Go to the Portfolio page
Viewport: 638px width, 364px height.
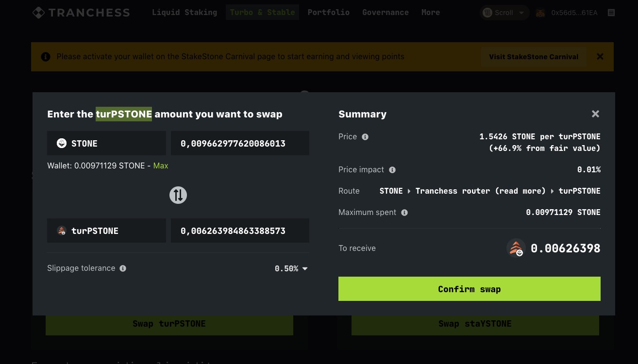tap(328, 13)
